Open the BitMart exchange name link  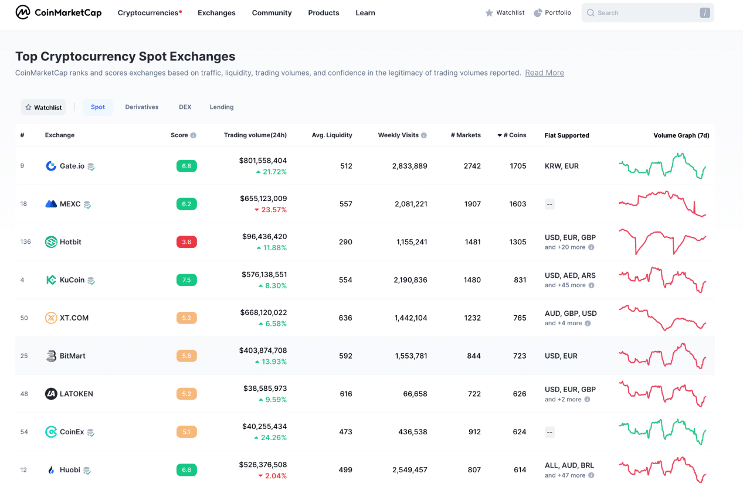[72, 356]
